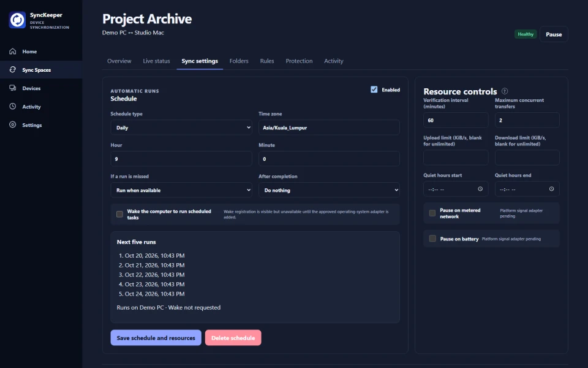Image resolution: width=588 pixels, height=368 pixels.
Task: Click the Oct 23, 2026, 10:43 PM run entry
Action: tap(154, 284)
